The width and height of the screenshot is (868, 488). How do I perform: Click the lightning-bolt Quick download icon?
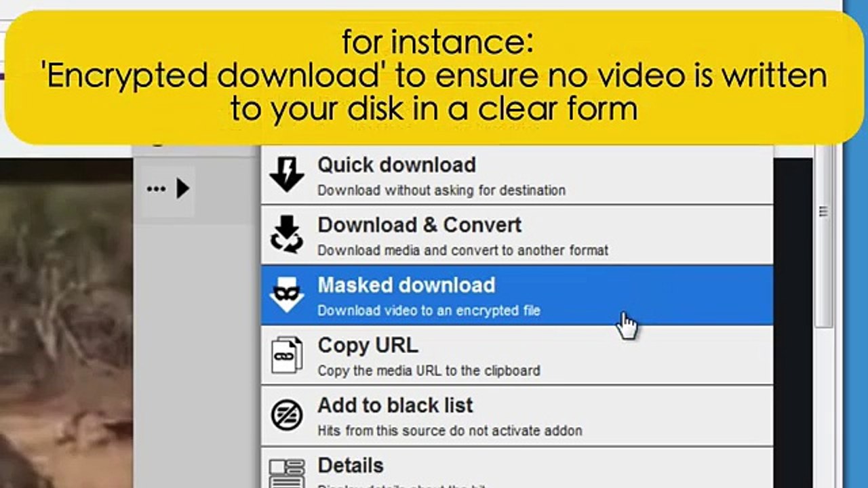tap(287, 175)
